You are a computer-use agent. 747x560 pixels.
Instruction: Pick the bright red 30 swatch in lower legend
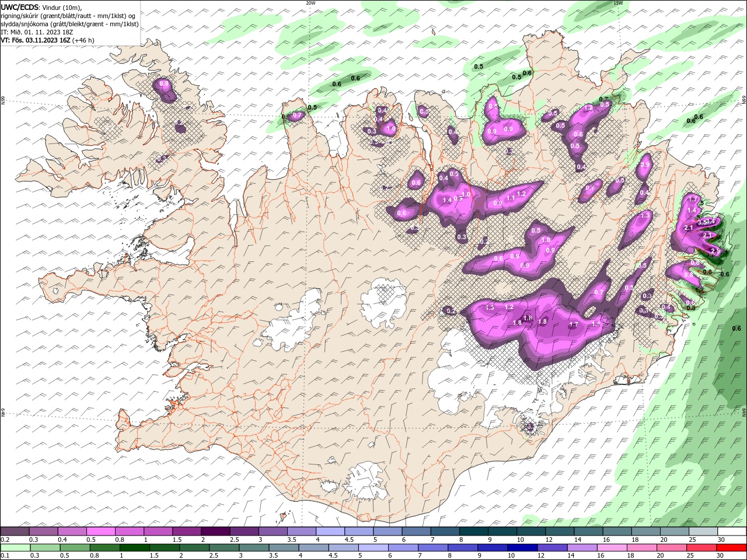731,548
